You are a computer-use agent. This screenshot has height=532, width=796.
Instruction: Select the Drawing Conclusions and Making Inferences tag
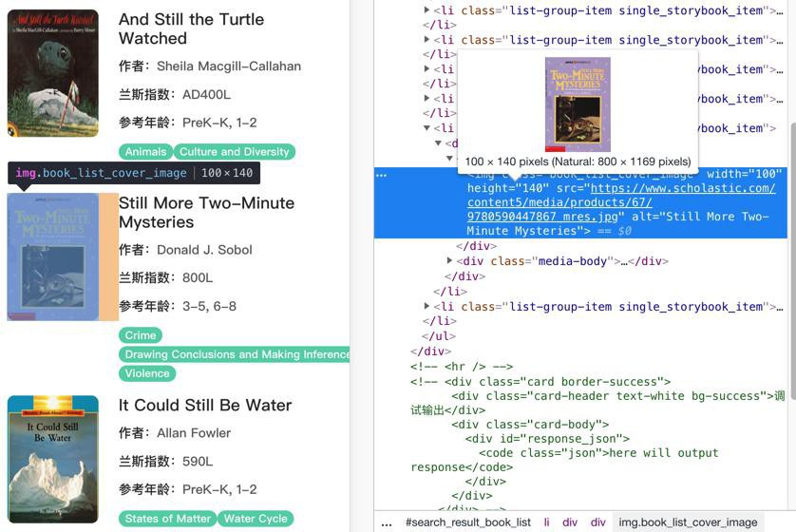coord(235,354)
